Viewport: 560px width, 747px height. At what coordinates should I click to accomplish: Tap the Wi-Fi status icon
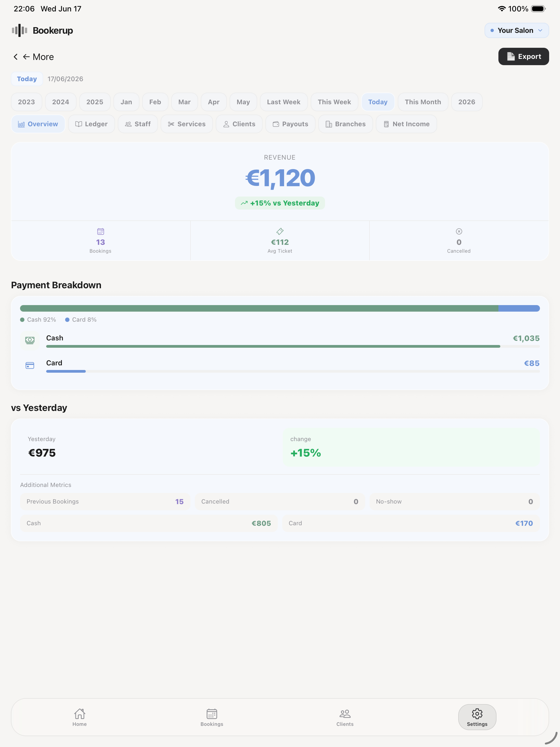pyautogui.click(x=502, y=9)
